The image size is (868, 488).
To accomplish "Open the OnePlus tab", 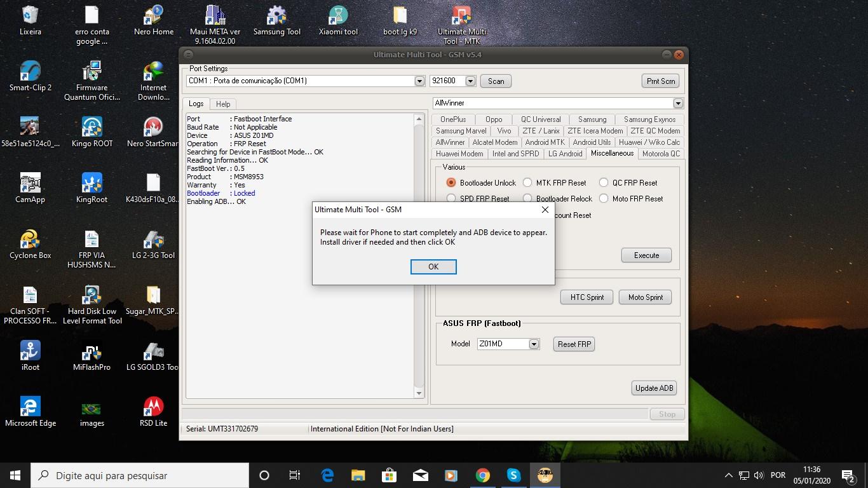I will (453, 119).
